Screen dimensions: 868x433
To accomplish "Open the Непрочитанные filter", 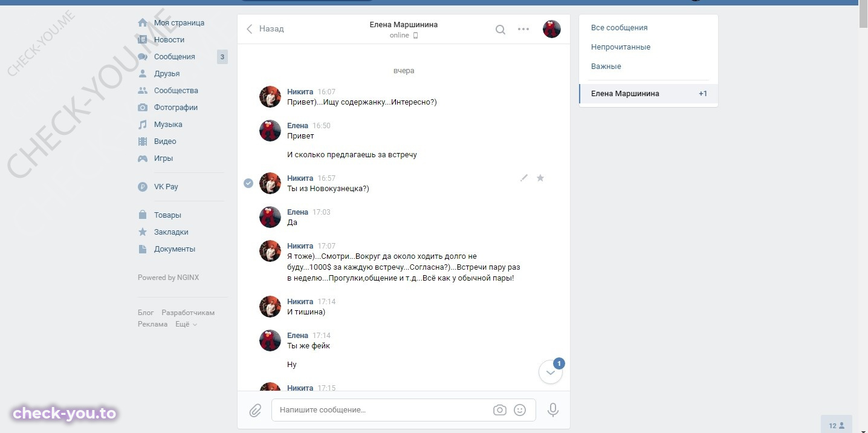I will click(621, 47).
